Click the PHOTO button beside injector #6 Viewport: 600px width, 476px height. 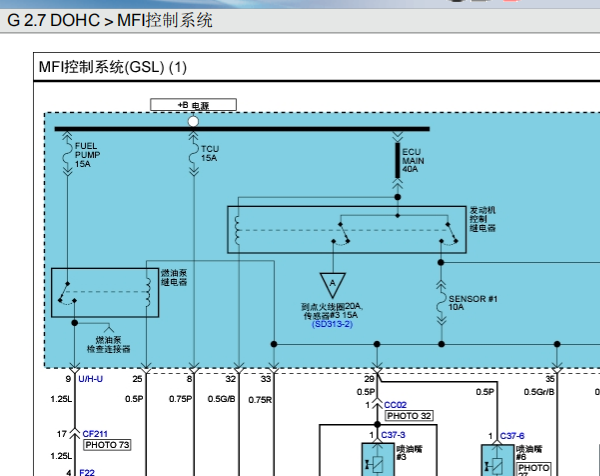[x=534, y=469]
